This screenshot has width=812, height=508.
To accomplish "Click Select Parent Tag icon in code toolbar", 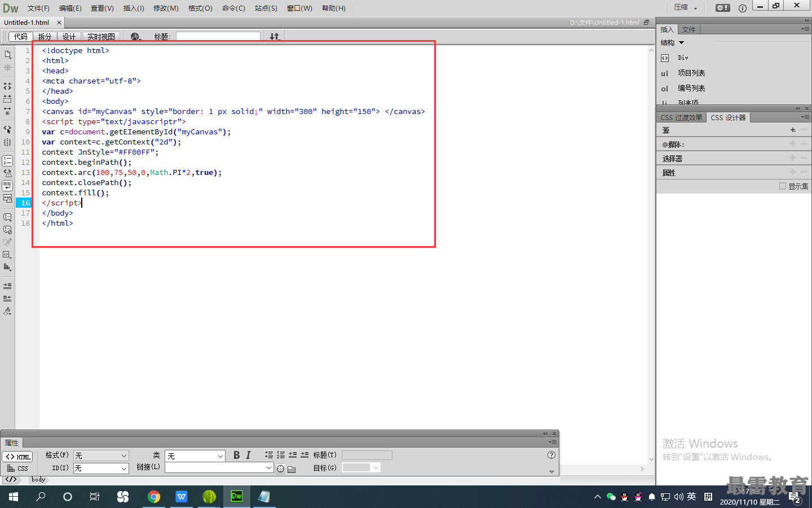I will coord(7,129).
